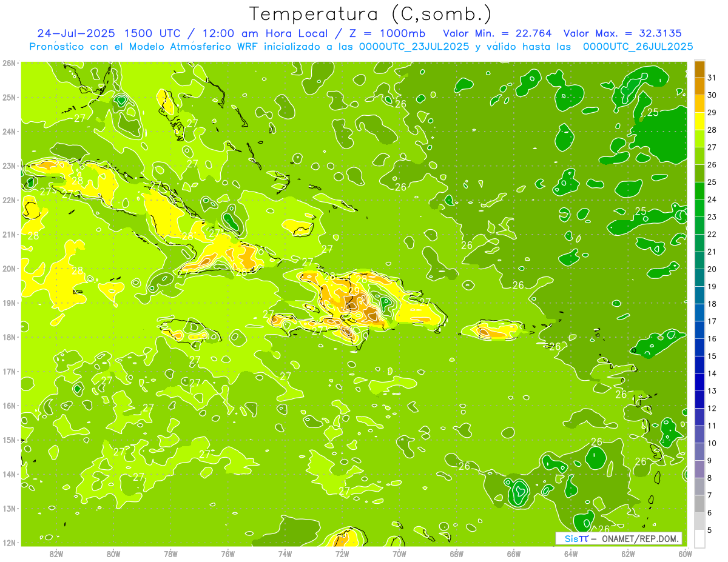Viewport: 728px width, 562px height.
Task: Click the "20N" latitude label
Action: pos(8,269)
